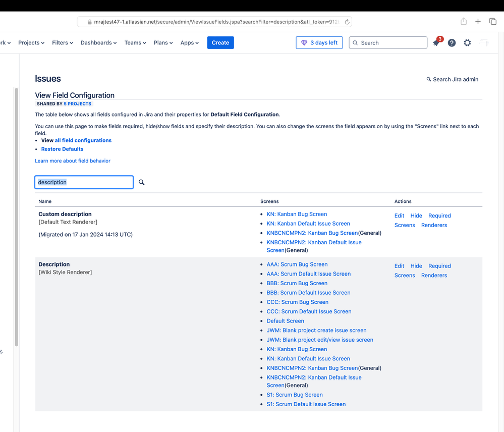Mark Description field as Required
The width and height of the screenshot is (504, 432).
(439, 266)
